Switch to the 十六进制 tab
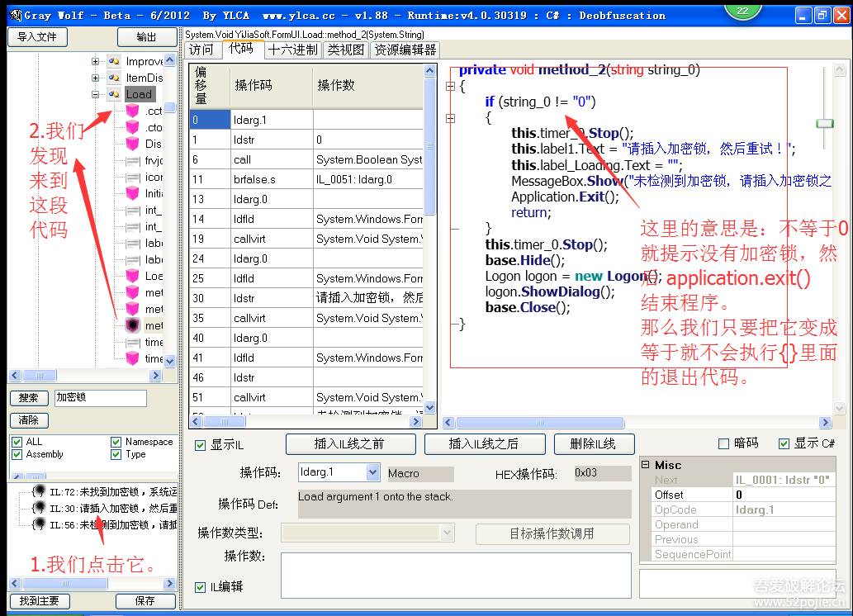The width and height of the screenshot is (853, 616). [x=292, y=50]
